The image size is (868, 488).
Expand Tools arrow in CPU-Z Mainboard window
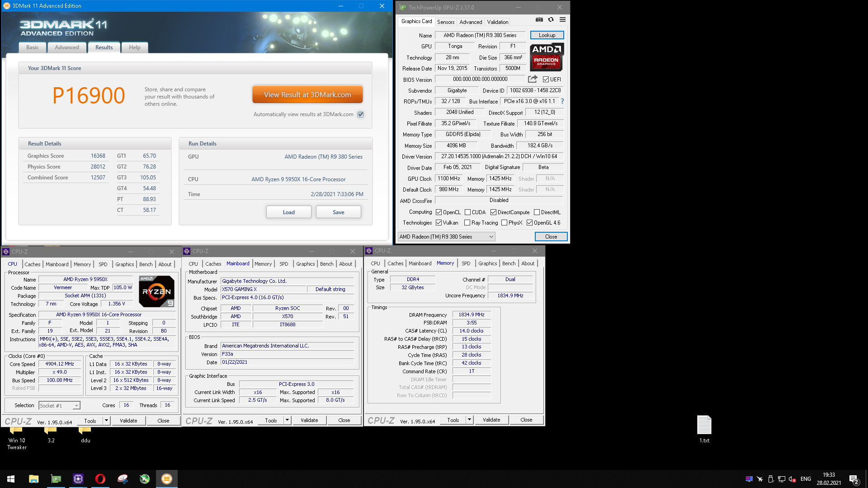click(x=287, y=420)
